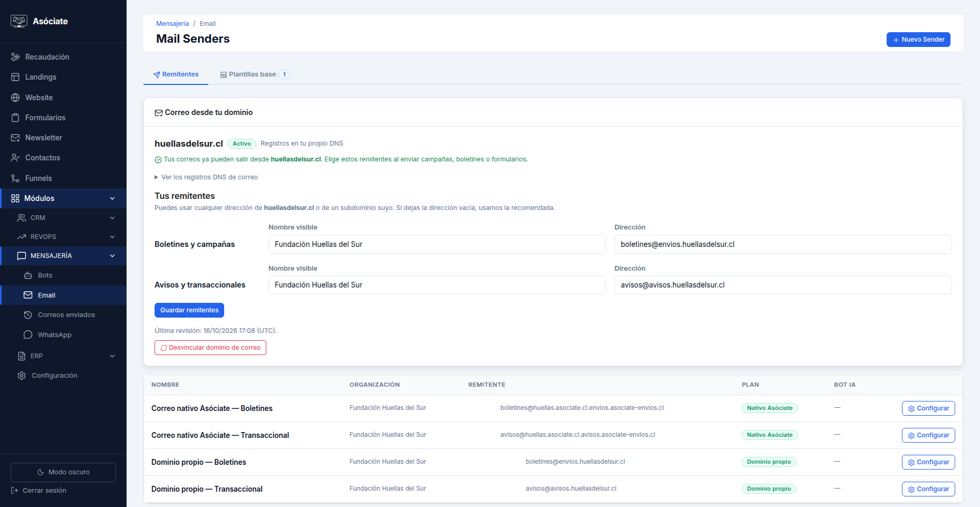The height and width of the screenshot is (507, 980).
Task: Configure Dominio propio — Boletines row
Action: point(928,462)
